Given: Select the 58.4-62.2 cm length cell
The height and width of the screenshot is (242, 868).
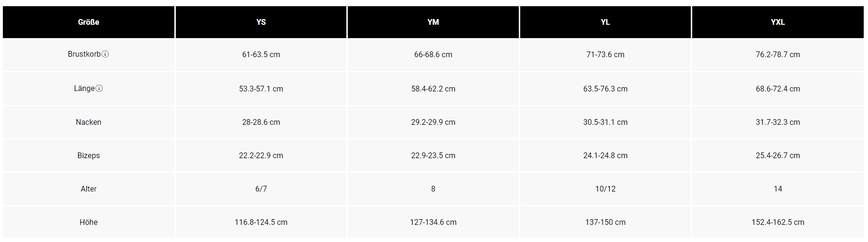Looking at the screenshot, I should pos(433,89).
